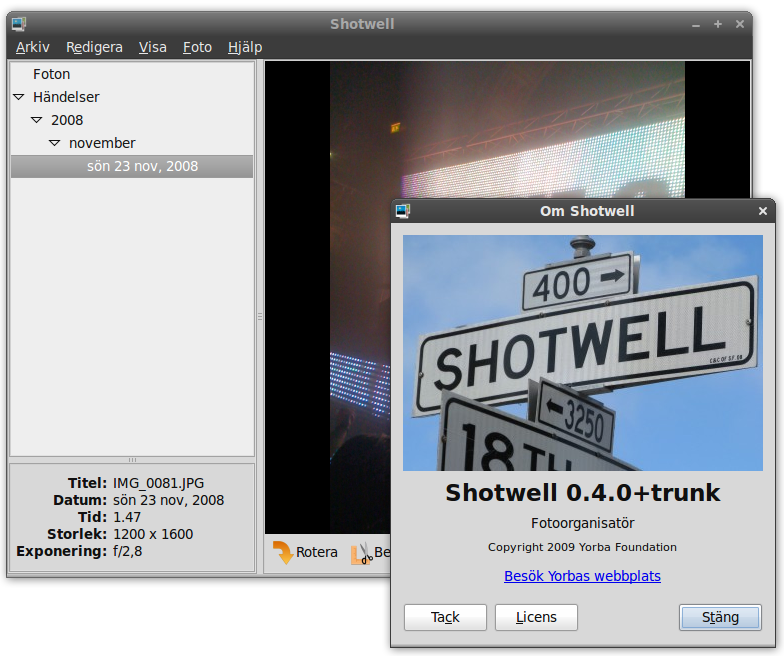Click the Fotoorganisatör description text
The image size is (784, 656).
click(x=582, y=523)
